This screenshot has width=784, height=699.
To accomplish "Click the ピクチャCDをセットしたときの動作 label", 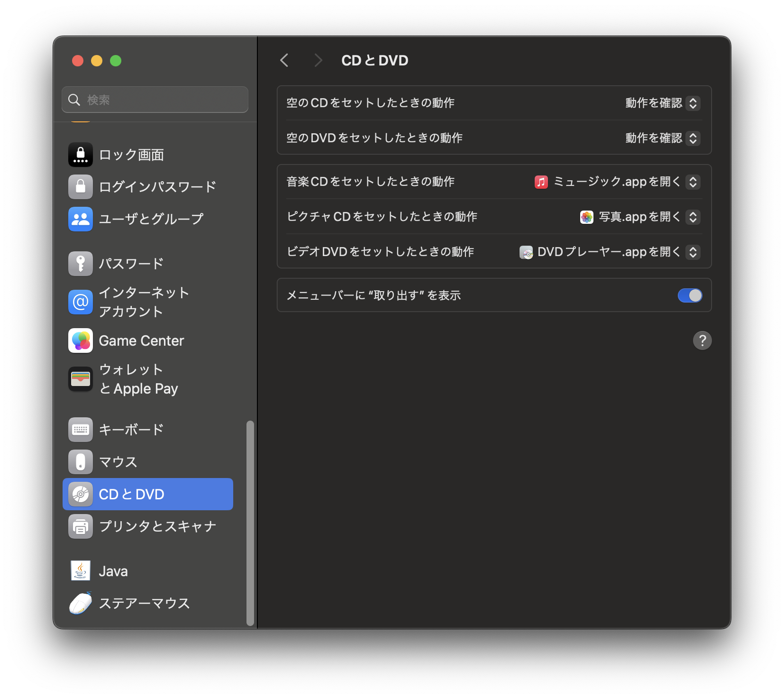I will [x=382, y=217].
